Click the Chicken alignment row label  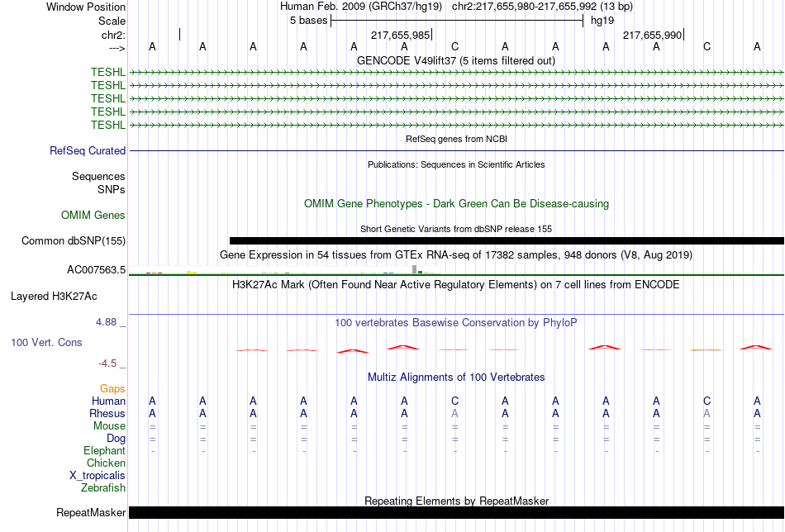click(106, 463)
